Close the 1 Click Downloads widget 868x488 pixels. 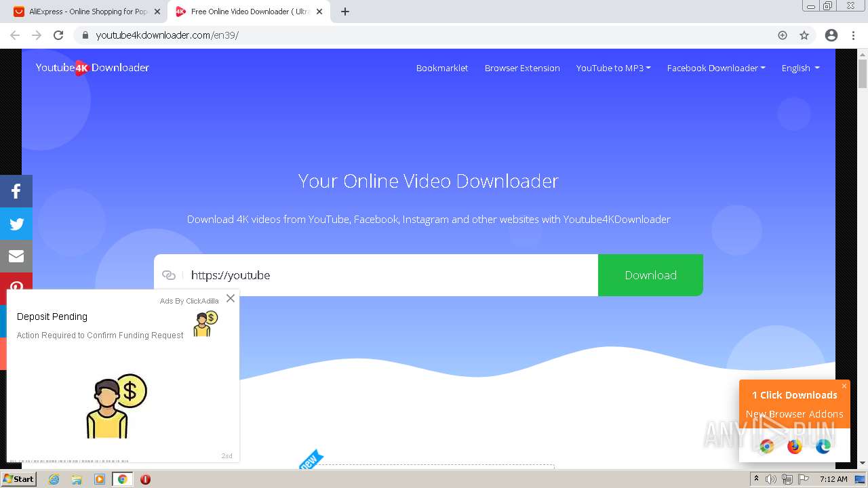tap(844, 386)
